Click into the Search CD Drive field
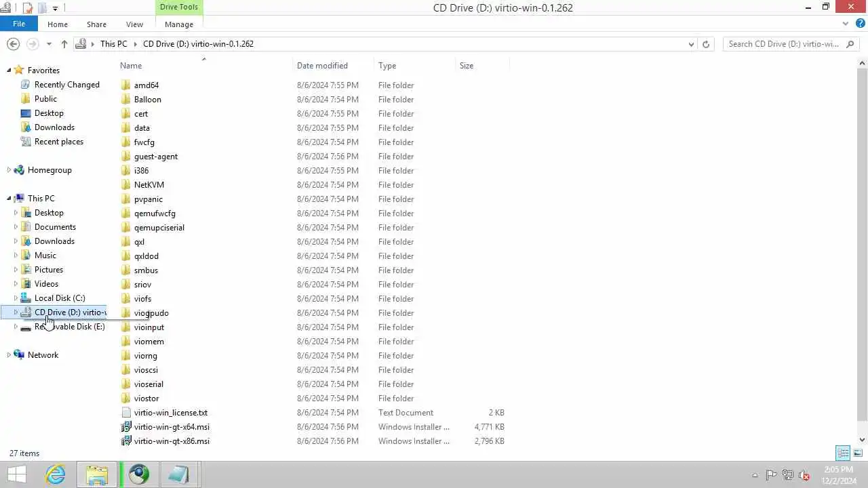This screenshot has width=868, height=488. tap(783, 44)
